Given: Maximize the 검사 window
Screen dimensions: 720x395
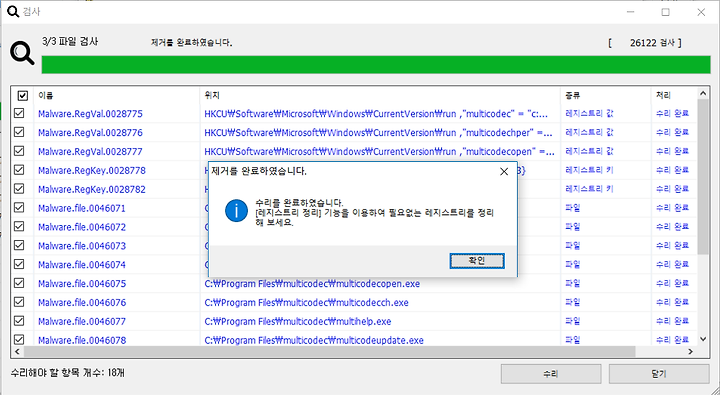Looking at the screenshot, I should [x=665, y=12].
